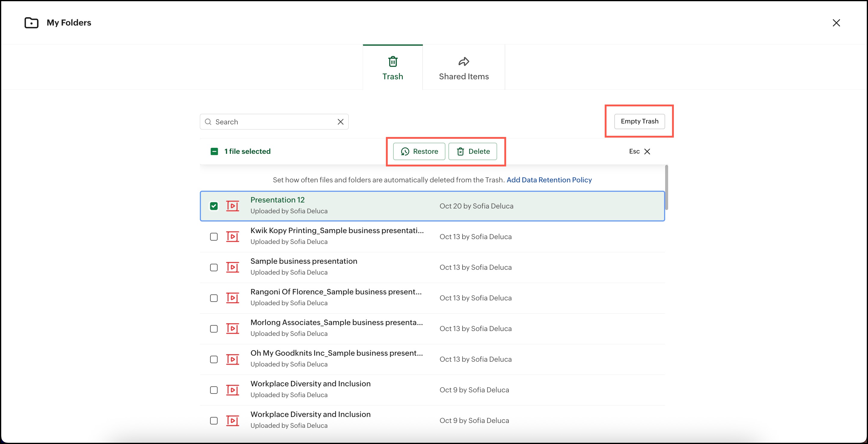Dismiss selection with the Esc X icon
Screen dimensions: 868x444
tap(647, 151)
